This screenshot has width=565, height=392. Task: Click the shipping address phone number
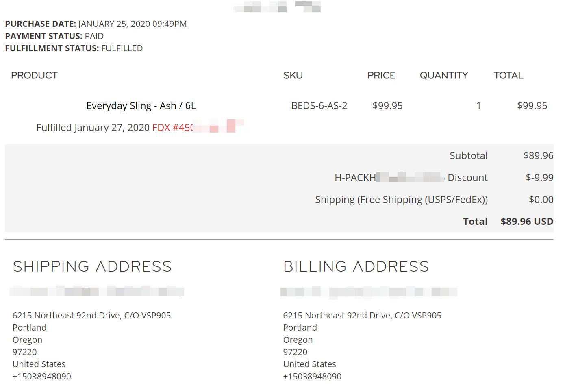click(42, 377)
